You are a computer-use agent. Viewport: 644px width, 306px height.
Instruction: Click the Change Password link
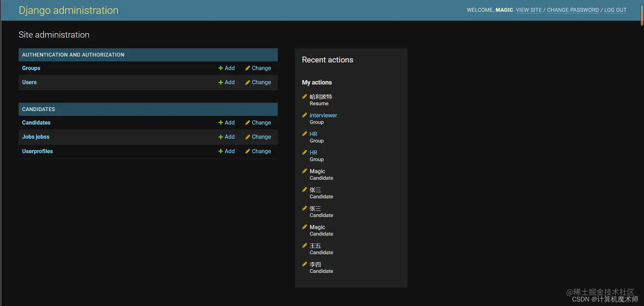[x=573, y=10]
